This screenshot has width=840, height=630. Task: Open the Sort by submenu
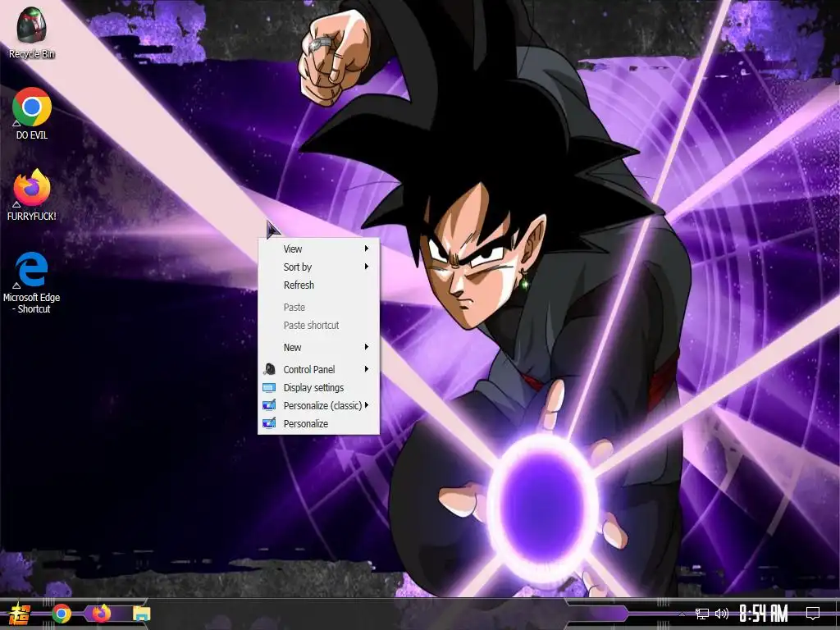(319, 267)
